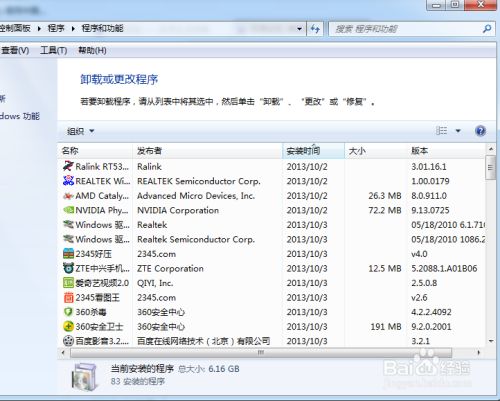Change view with the view layout icon
Viewport: 500px width, 401px height.
[x=441, y=131]
